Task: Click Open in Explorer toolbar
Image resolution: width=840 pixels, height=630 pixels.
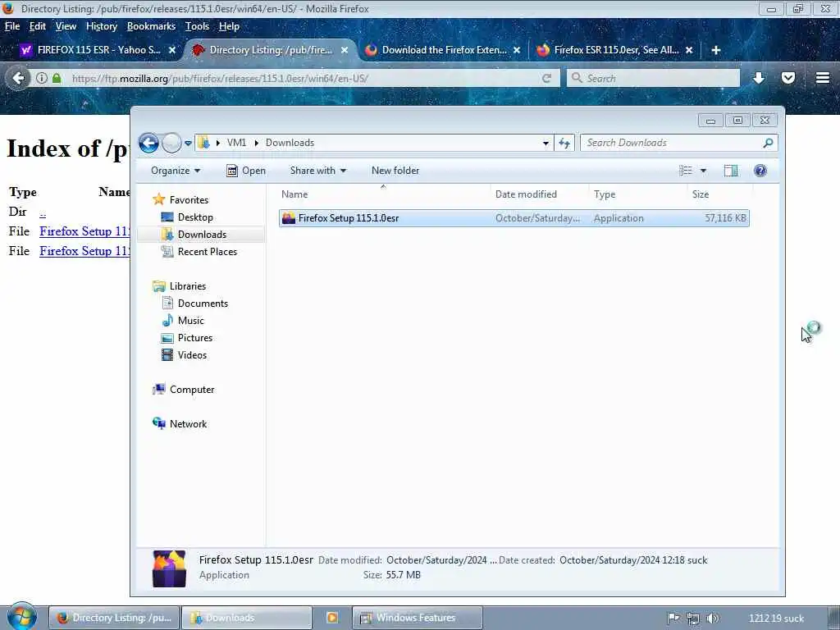Action: [x=246, y=171]
